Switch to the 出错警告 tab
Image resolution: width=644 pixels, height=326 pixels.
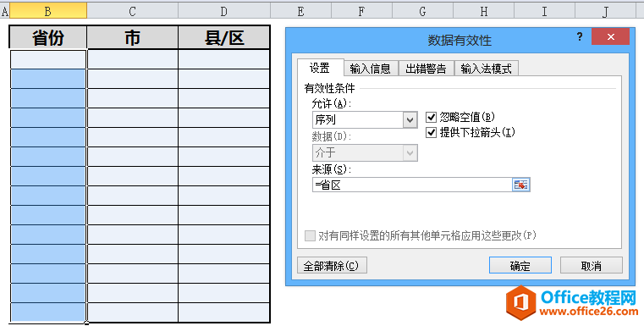point(426,69)
